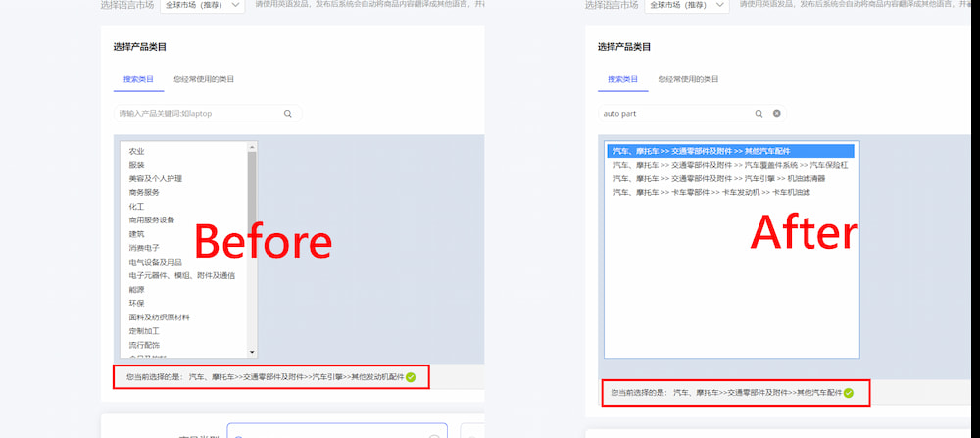Select highlighted result ending 其他汽车配件
Image resolution: width=980 pixels, height=438 pixels.
(731, 151)
